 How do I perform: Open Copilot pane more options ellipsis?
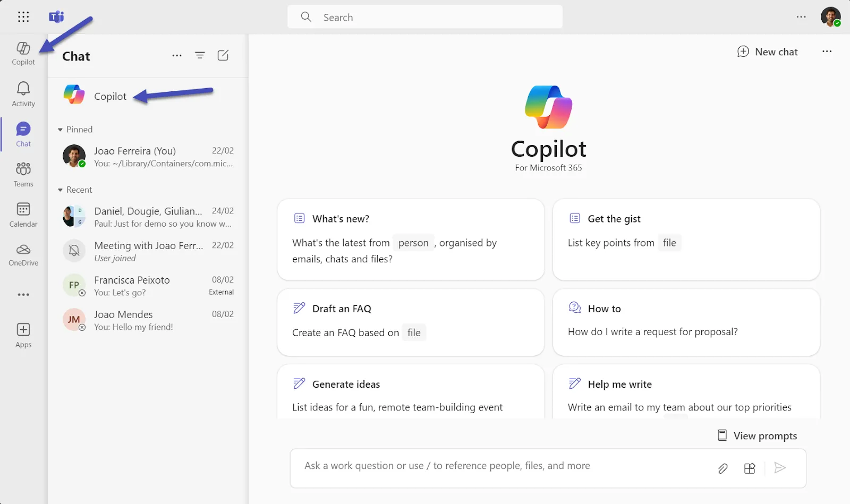(827, 52)
